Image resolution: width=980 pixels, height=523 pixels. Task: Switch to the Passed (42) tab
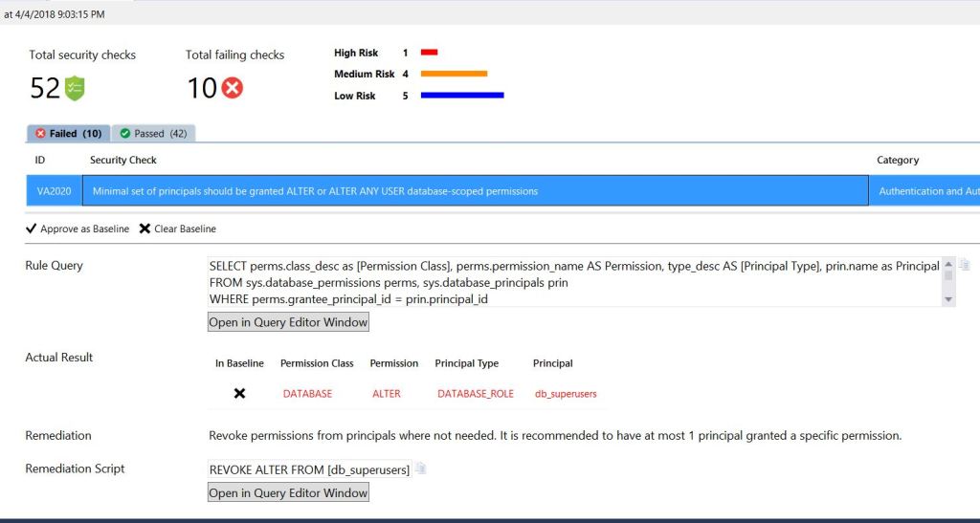[153, 134]
